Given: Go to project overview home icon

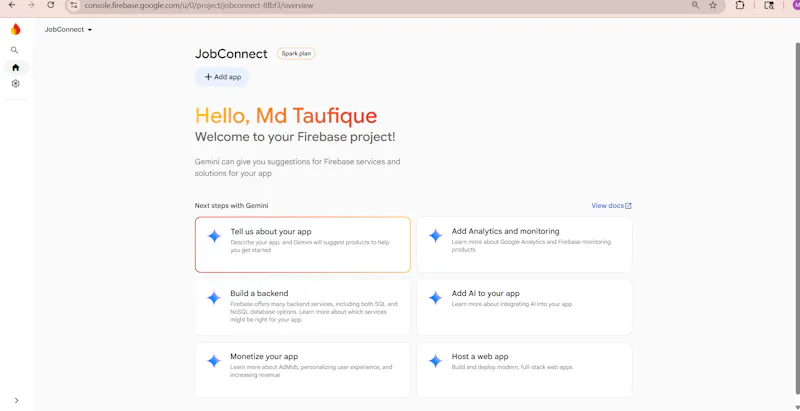Looking at the screenshot, I should (x=16, y=67).
